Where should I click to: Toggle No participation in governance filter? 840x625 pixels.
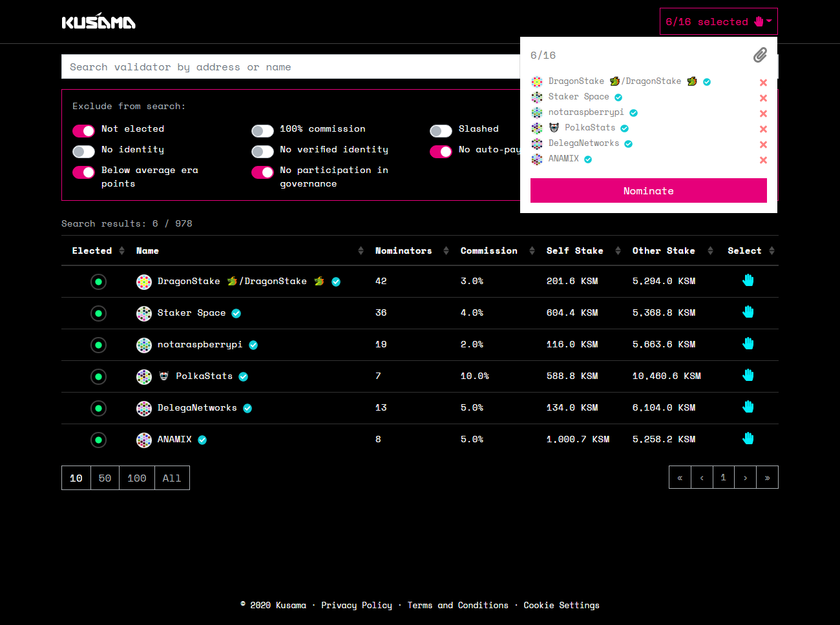(x=262, y=172)
